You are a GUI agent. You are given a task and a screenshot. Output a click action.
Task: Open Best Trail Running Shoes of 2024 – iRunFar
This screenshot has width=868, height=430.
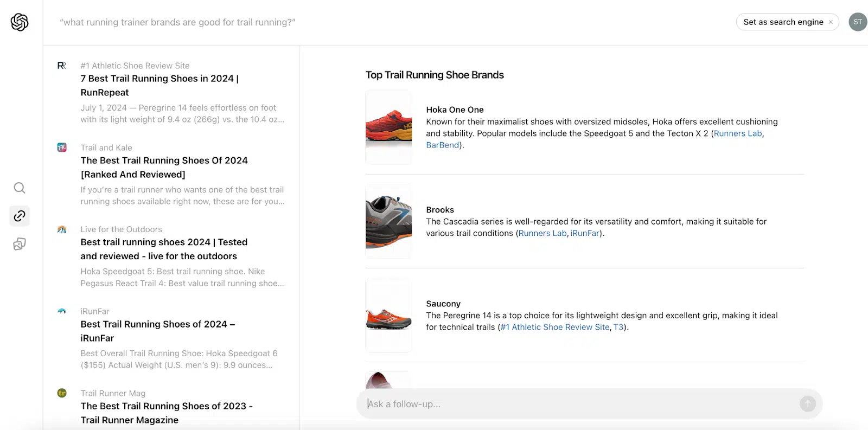click(158, 331)
